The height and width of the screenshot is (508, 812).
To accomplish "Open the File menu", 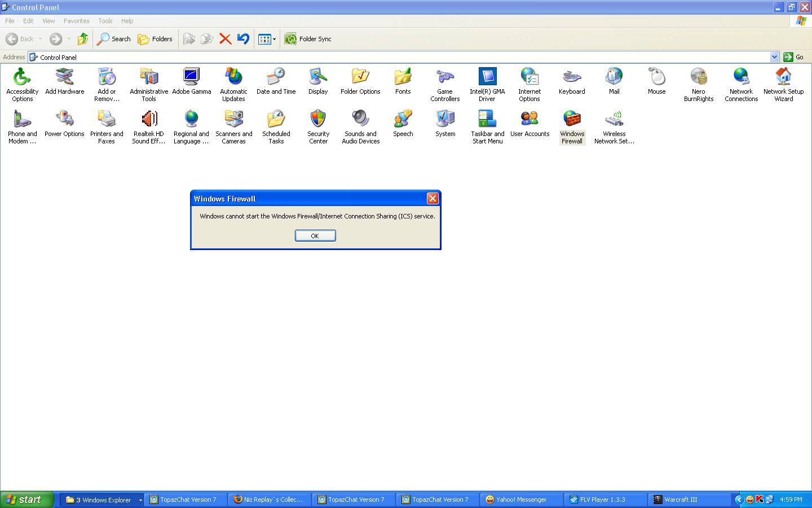I will click(10, 21).
